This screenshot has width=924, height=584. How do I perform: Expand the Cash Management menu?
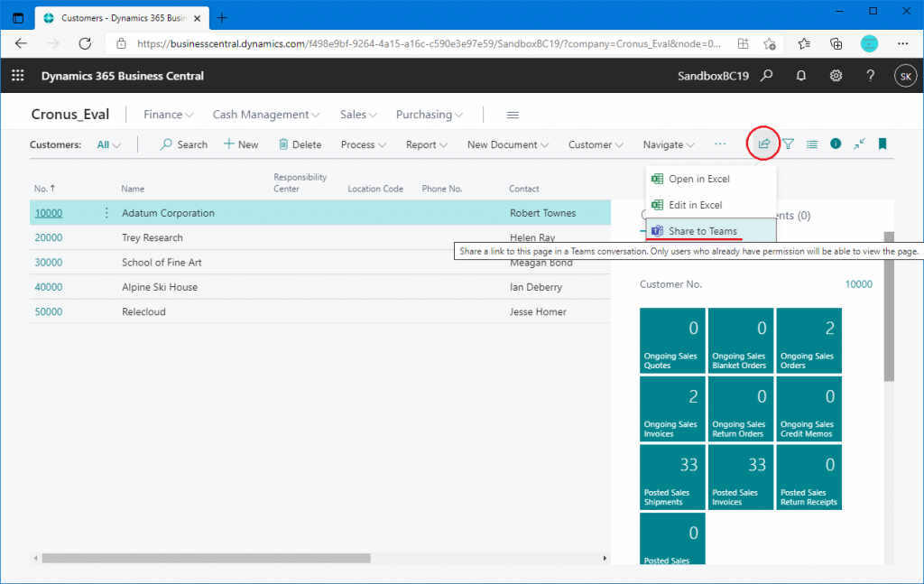(266, 115)
